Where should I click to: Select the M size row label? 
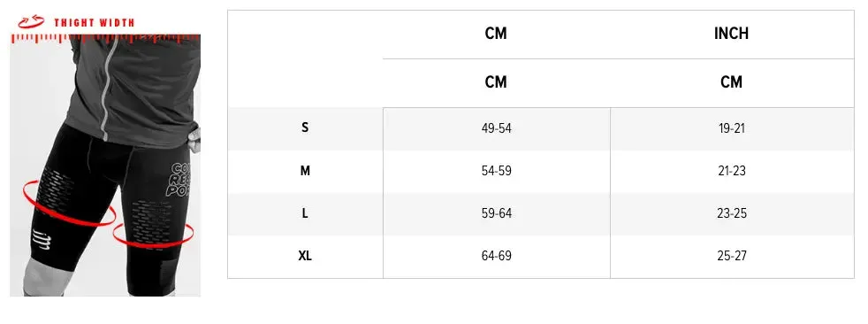tap(305, 171)
